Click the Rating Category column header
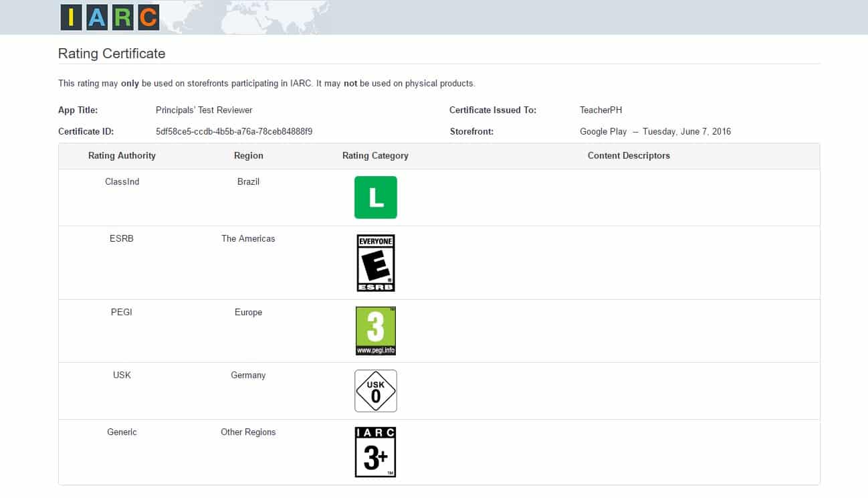The width and height of the screenshot is (868, 498). point(375,155)
